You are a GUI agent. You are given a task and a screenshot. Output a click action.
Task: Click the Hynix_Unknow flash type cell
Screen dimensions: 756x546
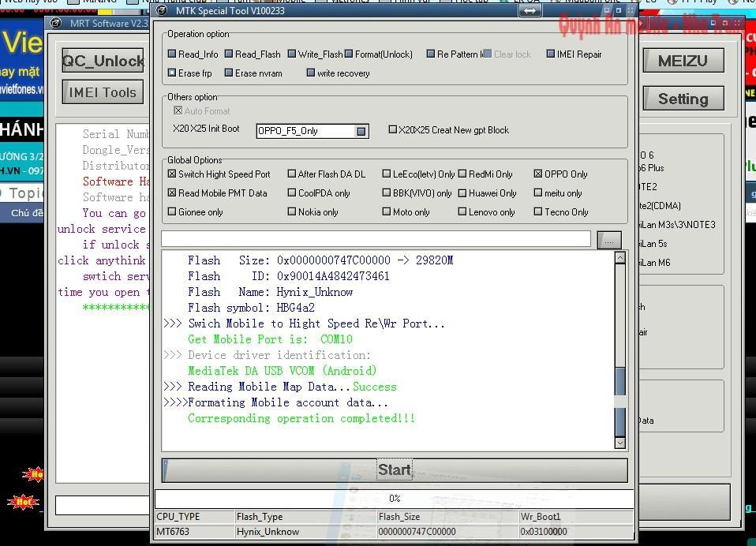(305, 532)
